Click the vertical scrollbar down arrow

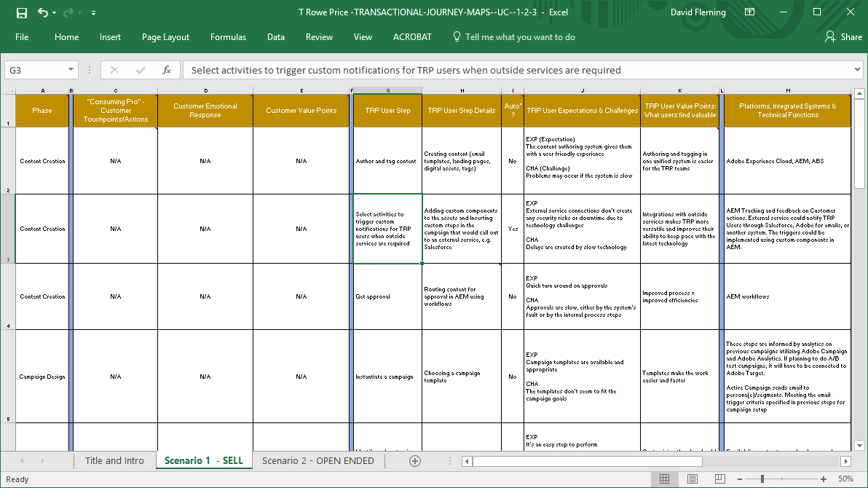[x=859, y=445]
